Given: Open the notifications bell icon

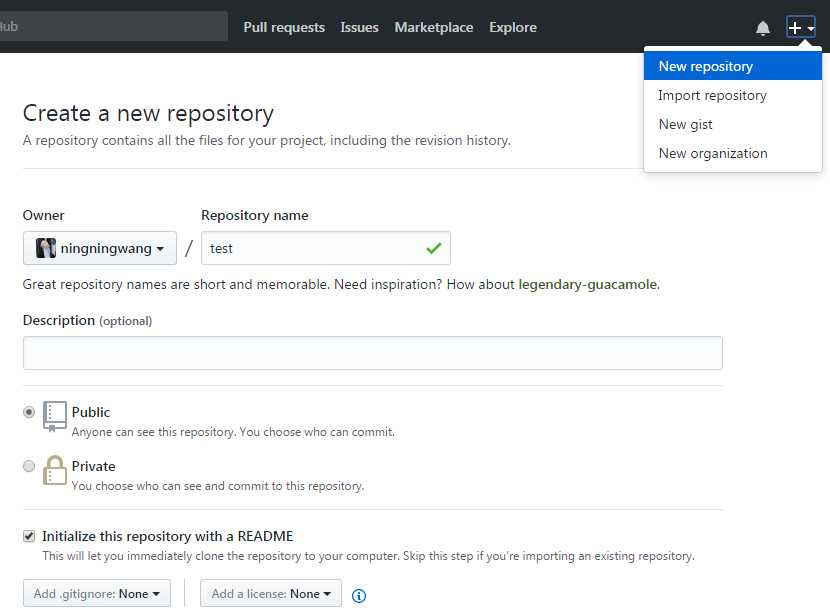Looking at the screenshot, I should coord(762,28).
